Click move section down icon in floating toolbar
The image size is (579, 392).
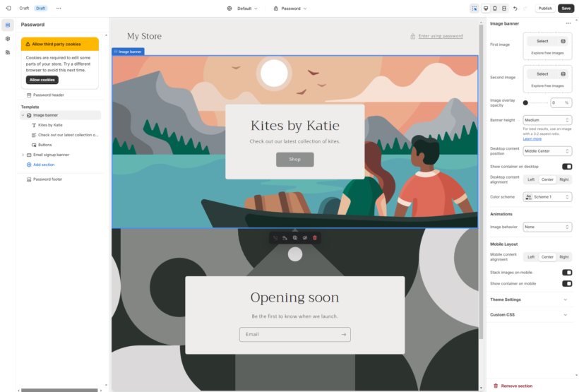[x=285, y=238]
